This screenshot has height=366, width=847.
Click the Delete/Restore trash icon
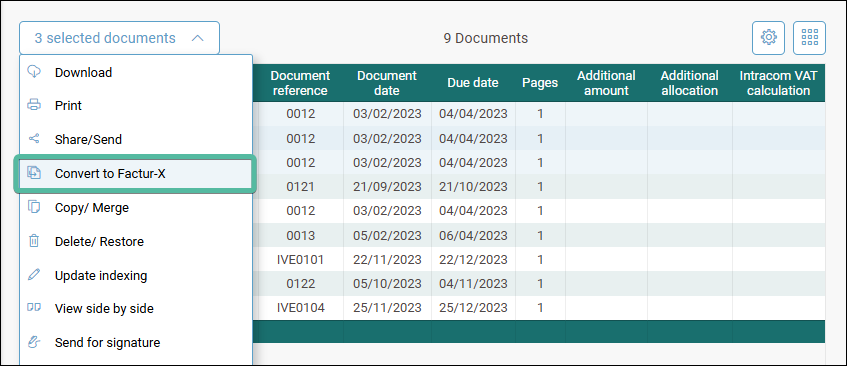(x=34, y=241)
